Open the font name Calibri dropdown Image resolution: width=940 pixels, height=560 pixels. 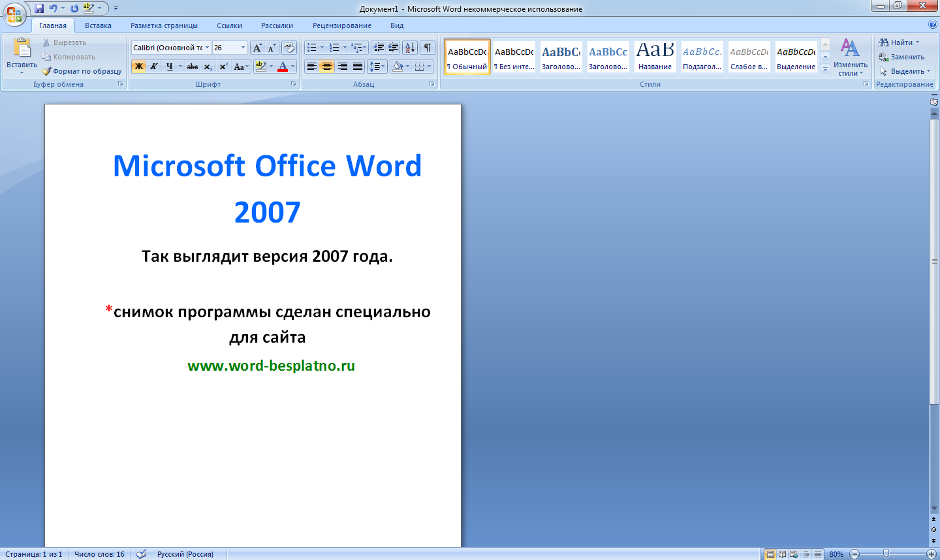click(208, 48)
